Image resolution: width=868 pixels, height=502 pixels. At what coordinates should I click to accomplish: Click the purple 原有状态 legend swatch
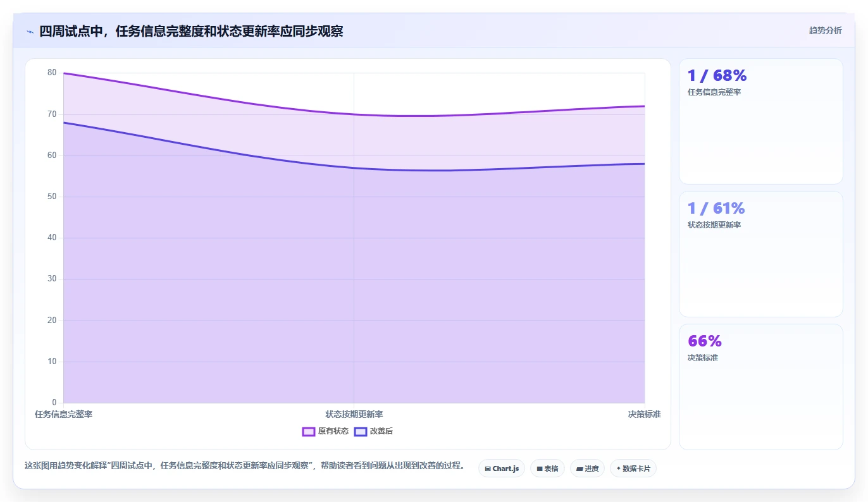click(x=309, y=432)
